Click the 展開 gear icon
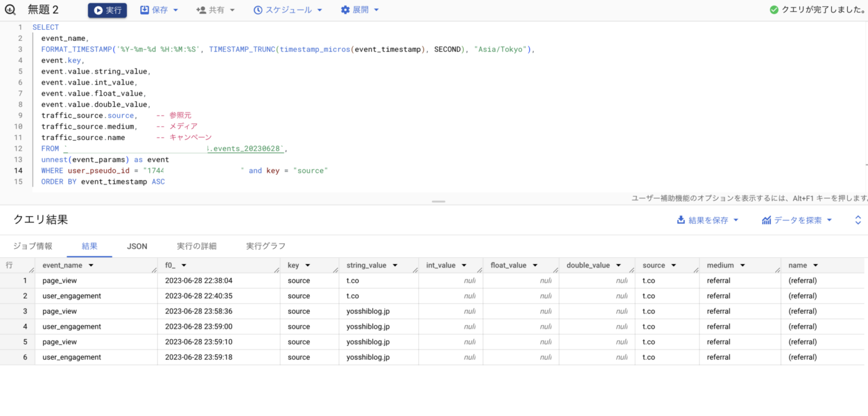The image size is (868, 416). click(345, 10)
